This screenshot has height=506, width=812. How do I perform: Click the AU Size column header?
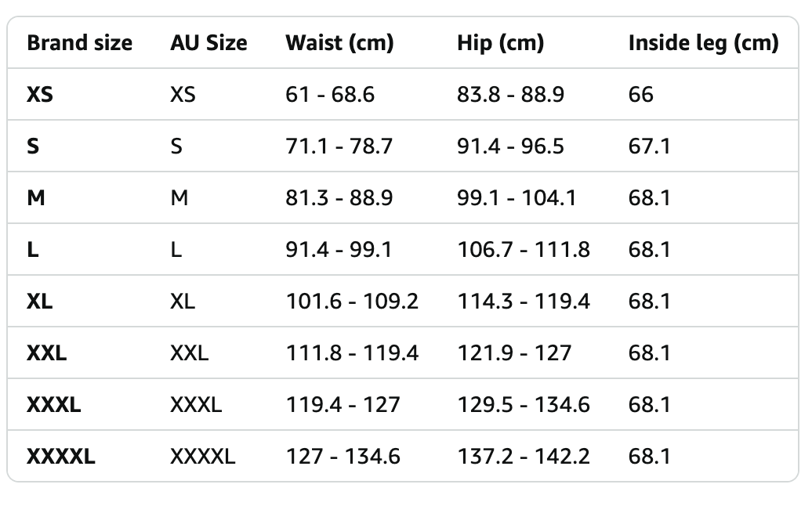point(208,43)
